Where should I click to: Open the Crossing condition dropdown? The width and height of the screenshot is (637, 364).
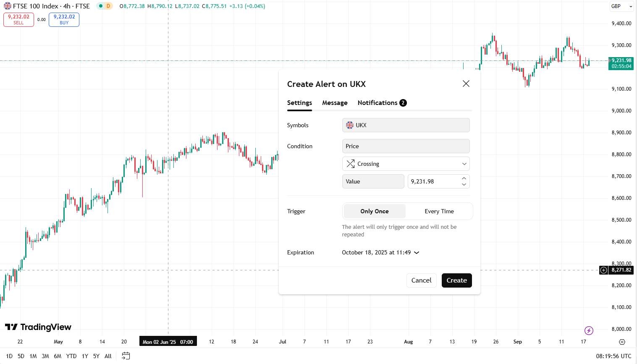(406, 164)
